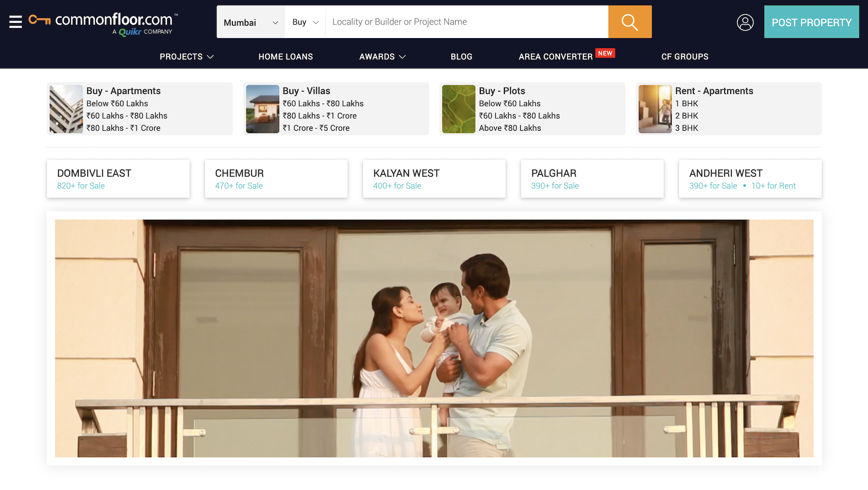Click 10+ for Rent under Andheri West

(773, 186)
